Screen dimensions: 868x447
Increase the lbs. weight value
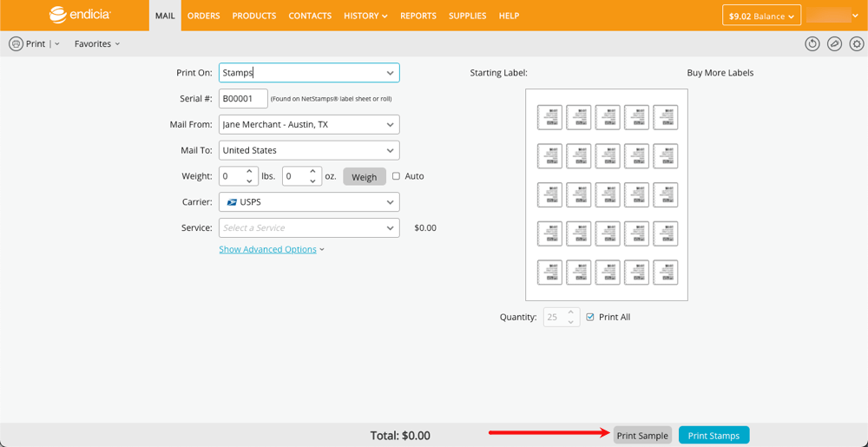[249, 172]
